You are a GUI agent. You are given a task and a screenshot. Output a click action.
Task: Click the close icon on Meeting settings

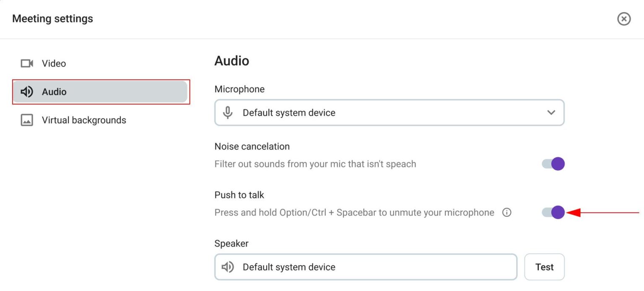tap(624, 19)
